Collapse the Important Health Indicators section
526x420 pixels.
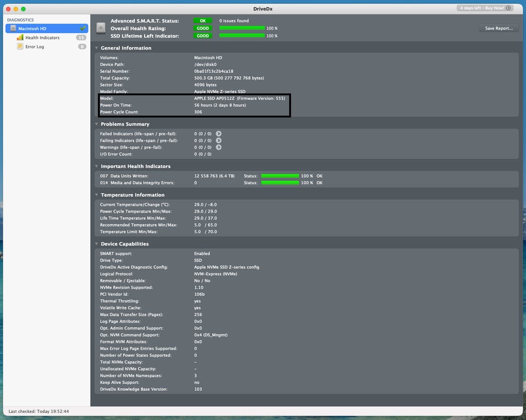(x=97, y=166)
